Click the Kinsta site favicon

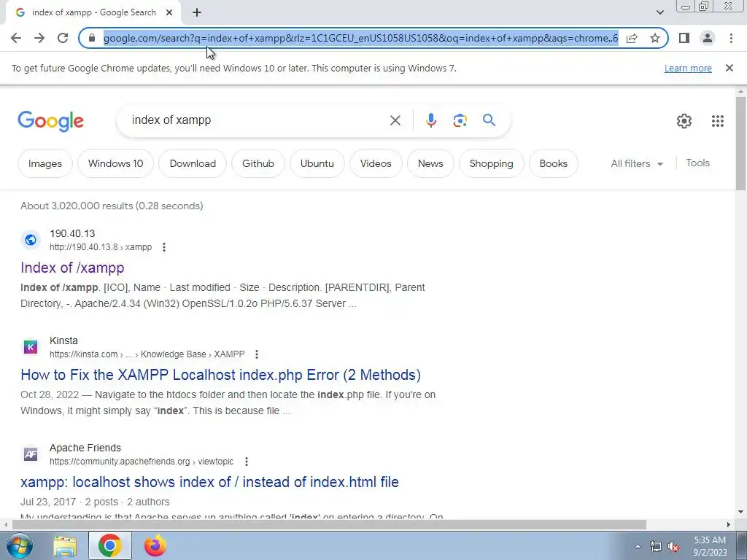(31, 347)
